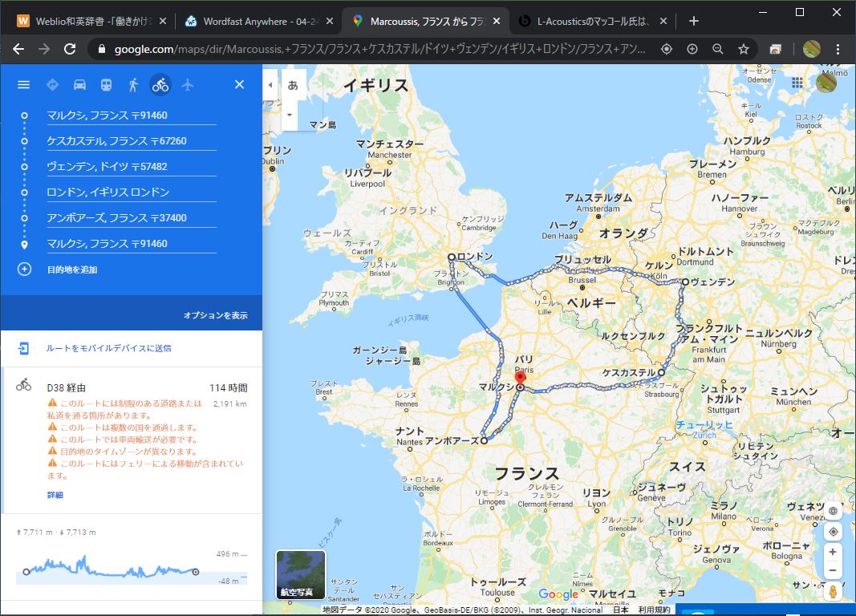Image resolution: width=856 pixels, height=616 pixels.
Task: Close the directions panel
Action: (239, 84)
